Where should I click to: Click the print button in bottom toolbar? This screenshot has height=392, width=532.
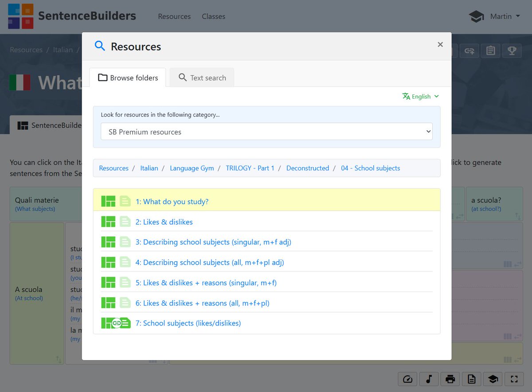(x=450, y=379)
